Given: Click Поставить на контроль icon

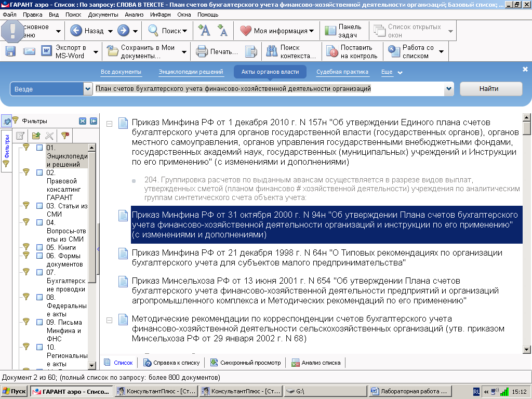Looking at the screenshot, I should [332, 51].
